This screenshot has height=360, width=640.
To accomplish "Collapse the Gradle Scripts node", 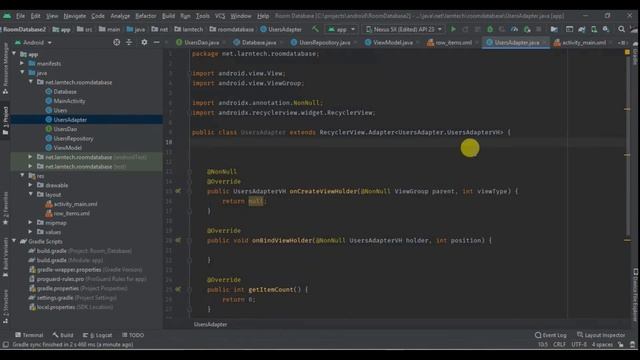I will click(x=14, y=241).
